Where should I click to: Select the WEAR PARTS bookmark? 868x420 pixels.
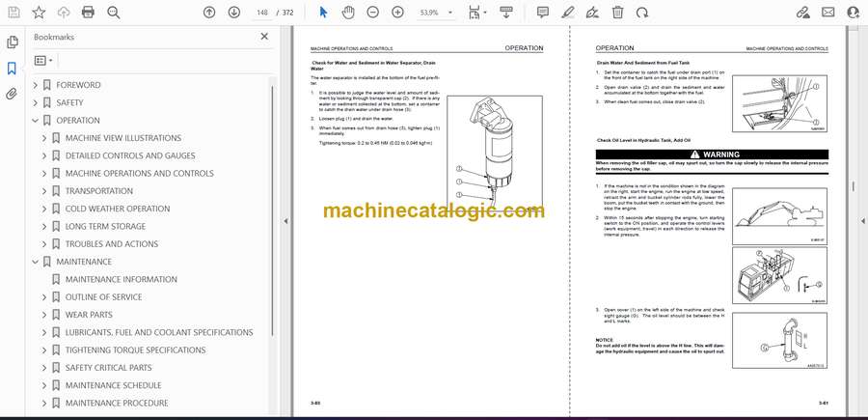pyautogui.click(x=89, y=315)
